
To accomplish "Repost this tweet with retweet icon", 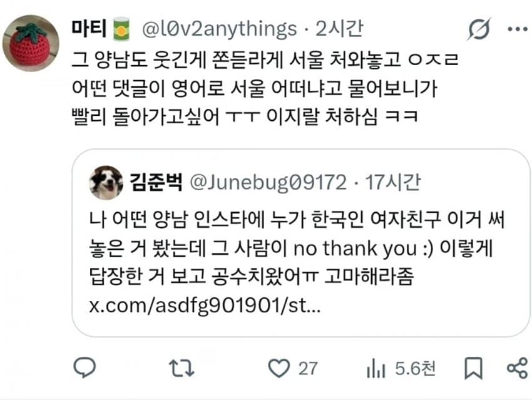I will (x=182, y=368).
